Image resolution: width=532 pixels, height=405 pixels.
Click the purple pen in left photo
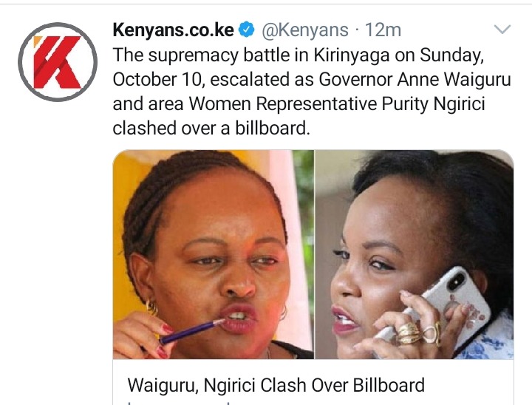tap(191, 332)
